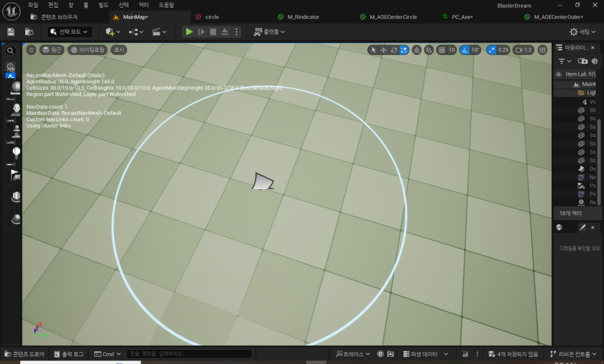Switch to the PC_Aoe tab
Viewport: 604px width, 364px height.
tap(458, 17)
